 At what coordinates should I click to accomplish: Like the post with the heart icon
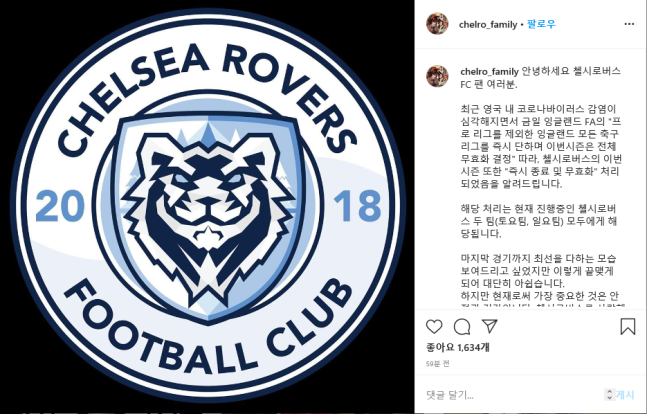coord(434,327)
